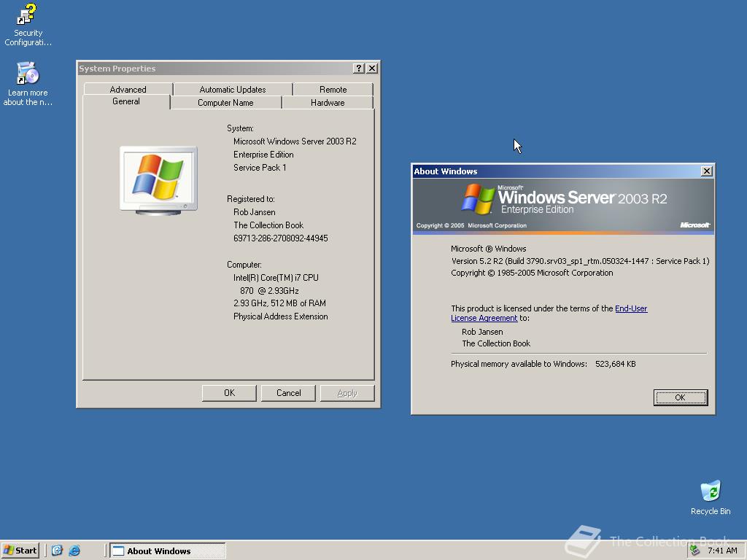
Task: Click the 523,684 KB memory value
Action: click(616, 364)
